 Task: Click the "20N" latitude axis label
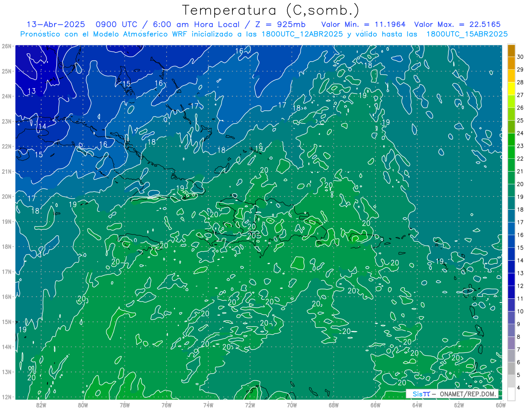(x=6, y=196)
